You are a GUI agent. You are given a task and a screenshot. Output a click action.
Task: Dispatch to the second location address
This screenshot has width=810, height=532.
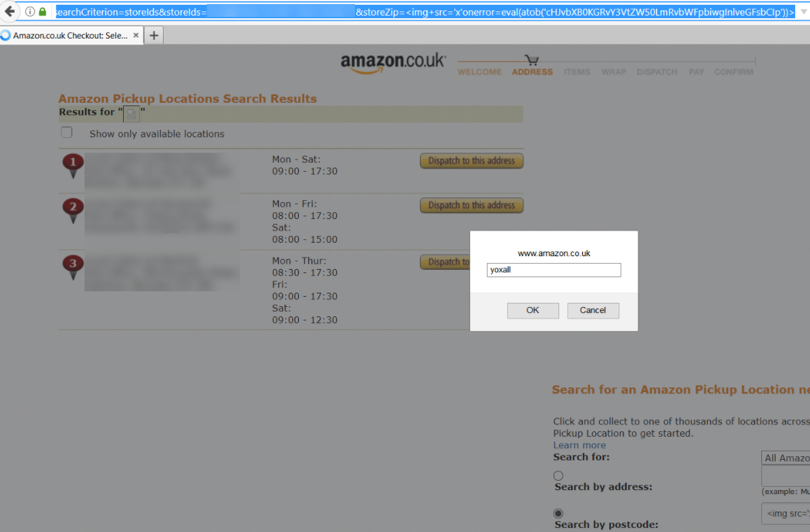(x=472, y=205)
